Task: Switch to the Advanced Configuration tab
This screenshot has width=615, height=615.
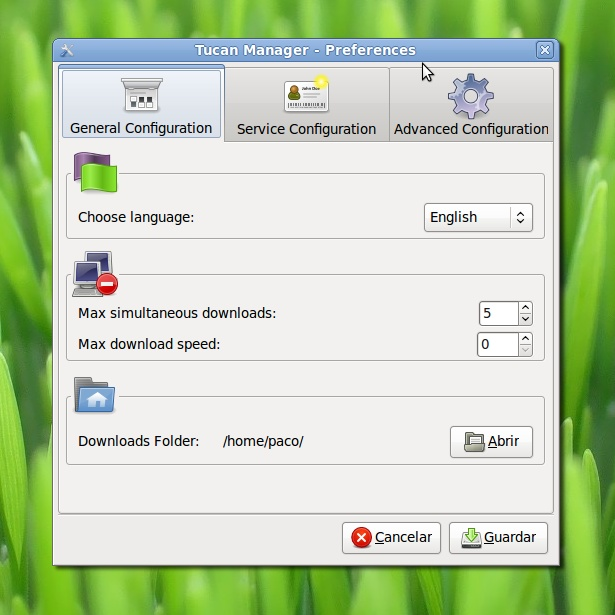Action: coord(471,104)
